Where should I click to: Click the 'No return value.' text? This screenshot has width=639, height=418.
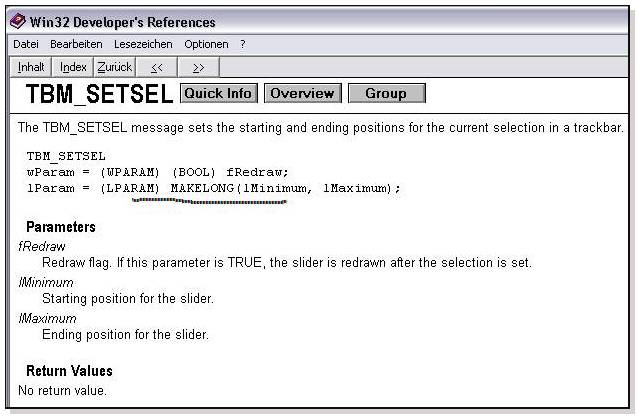pos(62,390)
